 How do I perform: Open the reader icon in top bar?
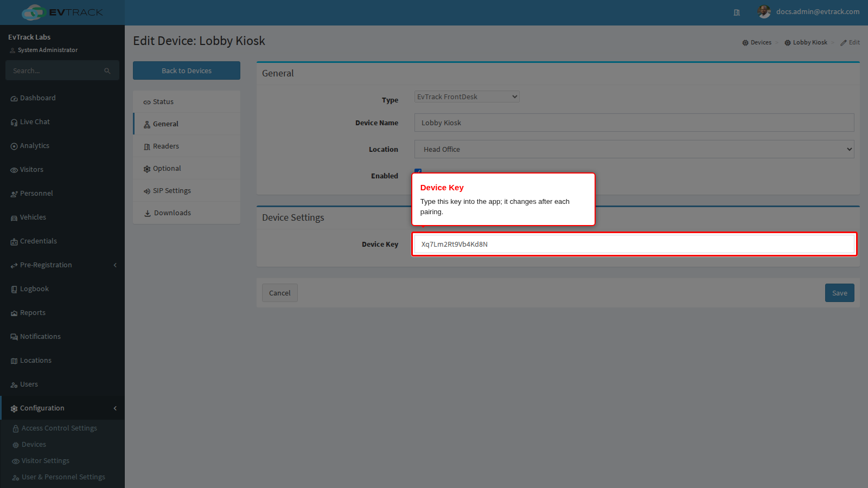pyautogui.click(x=737, y=12)
